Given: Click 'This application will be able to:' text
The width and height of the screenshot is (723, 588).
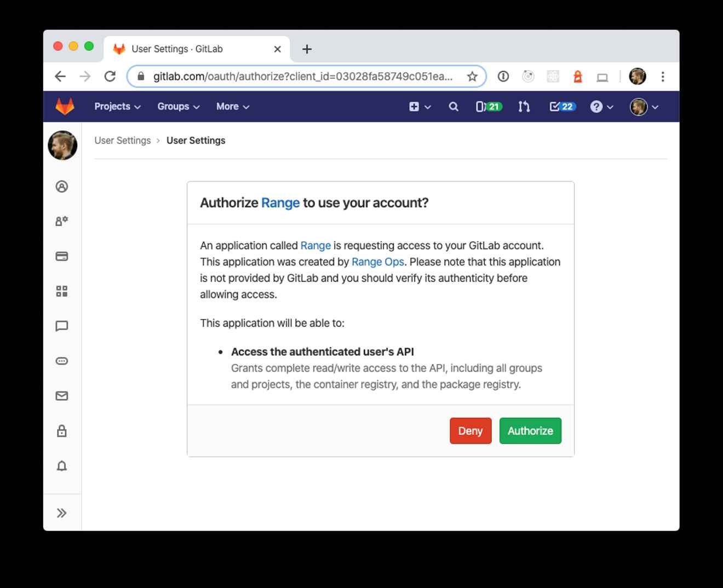Looking at the screenshot, I should pos(272,323).
